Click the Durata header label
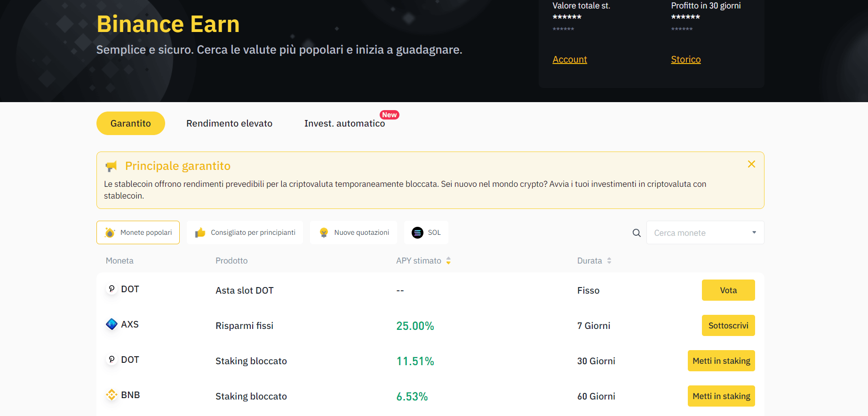This screenshot has height=416, width=868. [x=589, y=261]
